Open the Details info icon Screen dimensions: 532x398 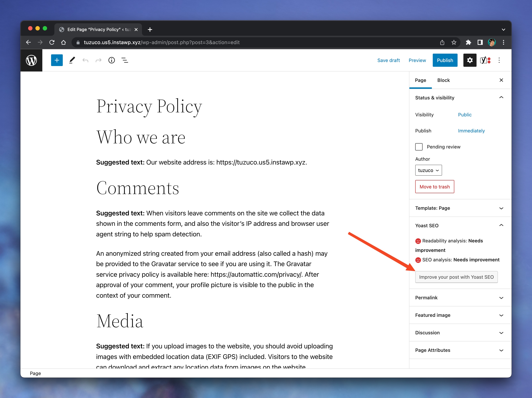(x=112, y=60)
